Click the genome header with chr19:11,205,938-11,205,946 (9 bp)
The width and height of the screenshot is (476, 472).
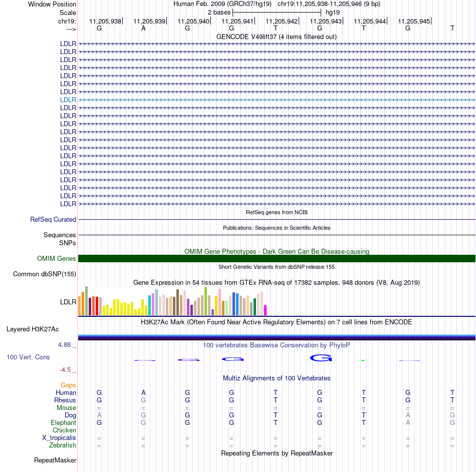point(277,4)
